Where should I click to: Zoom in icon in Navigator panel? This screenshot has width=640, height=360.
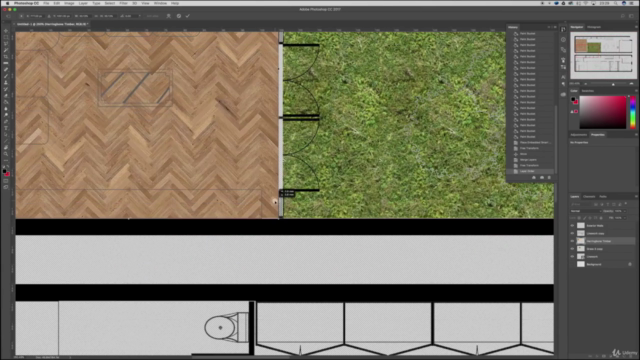click(x=631, y=84)
